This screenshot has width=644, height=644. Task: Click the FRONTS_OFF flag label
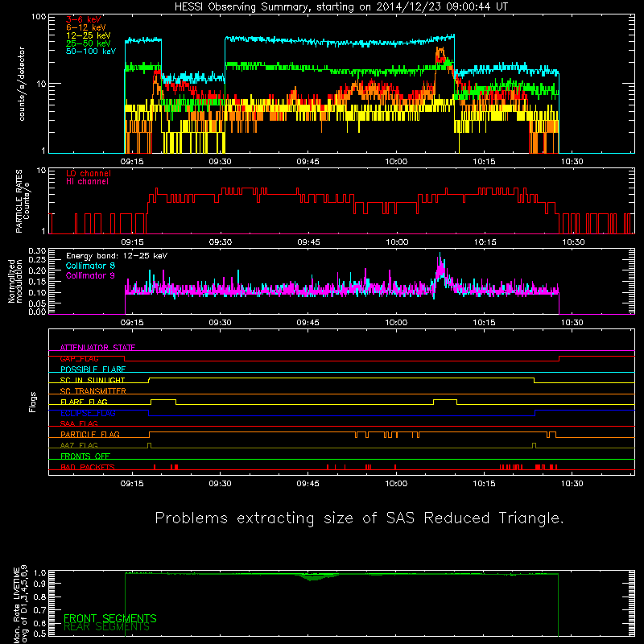click(x=85, y=456)
